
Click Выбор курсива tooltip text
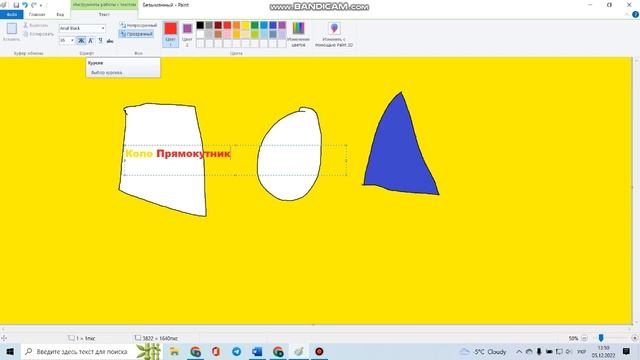(107, 73)
